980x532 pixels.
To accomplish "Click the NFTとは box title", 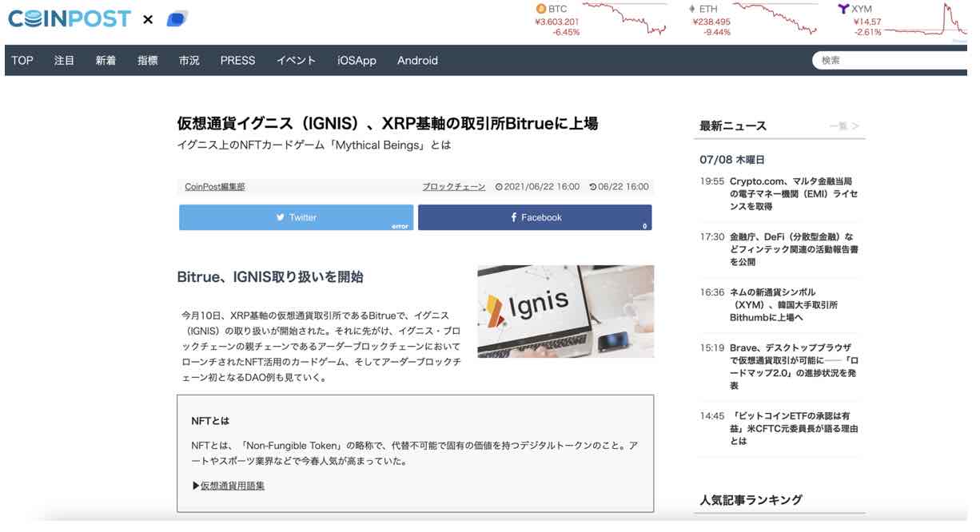I will (210, 420).
